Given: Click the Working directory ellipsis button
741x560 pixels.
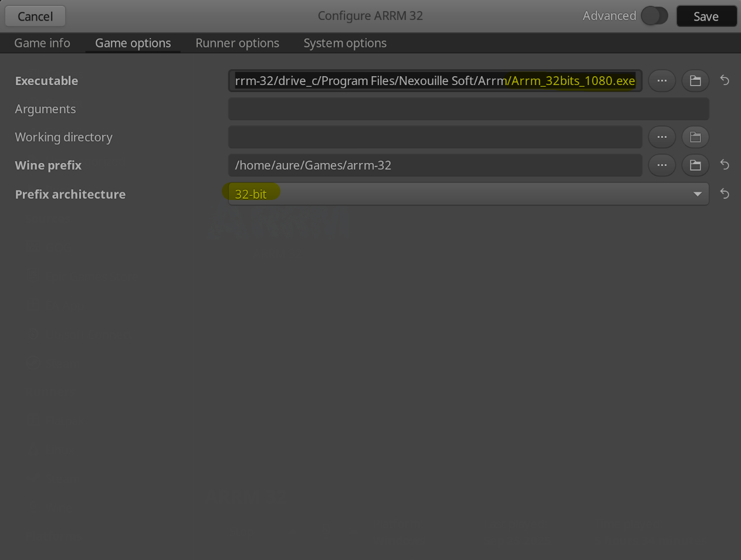Looking at the screenshot, I should pyautogui.click(x=662, y=137).
